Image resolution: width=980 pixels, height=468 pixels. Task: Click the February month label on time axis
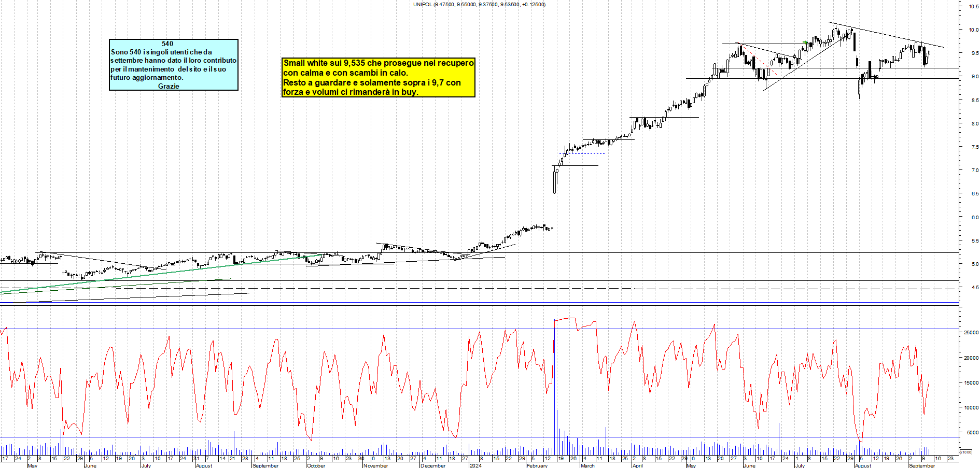coord(537,465)
